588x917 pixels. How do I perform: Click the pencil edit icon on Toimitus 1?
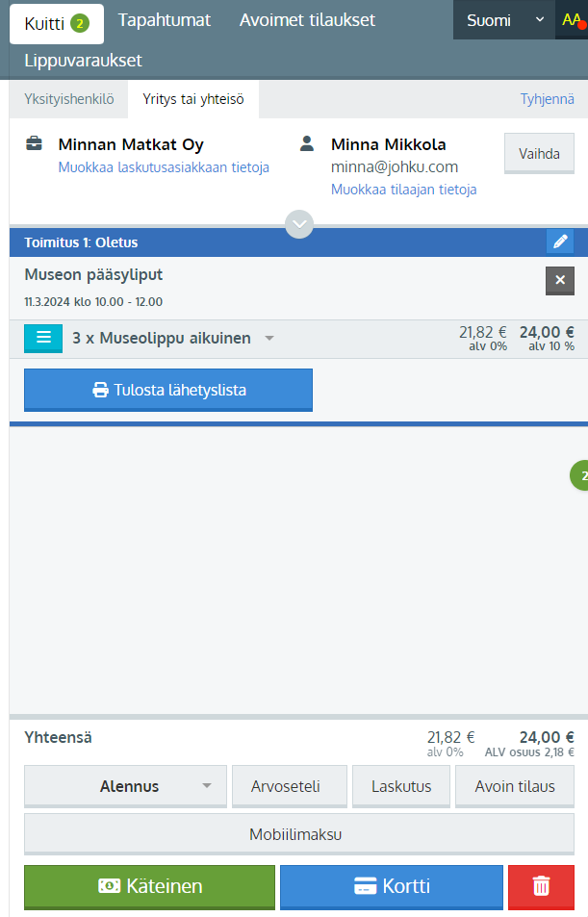pos(559,242)
